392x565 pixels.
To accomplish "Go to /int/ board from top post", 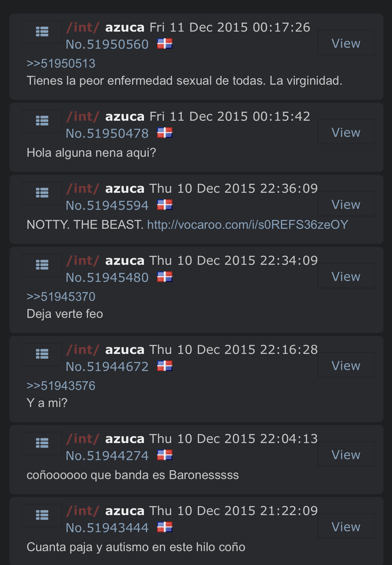I will point(83,27).
